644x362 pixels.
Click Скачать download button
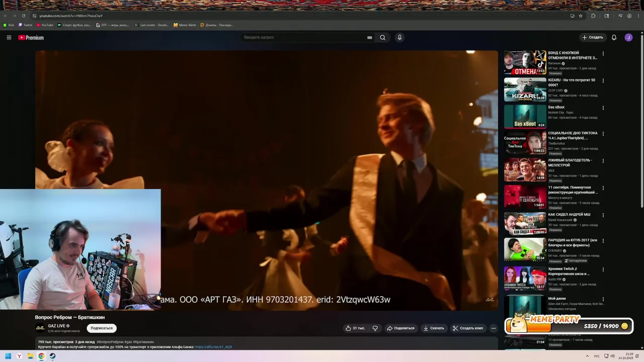pyautogui.click(x=434, y=328)
